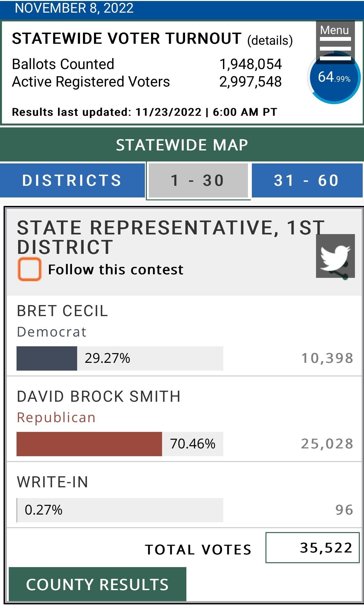Select the Districts tab
The width and height of the screenshot is (364, 606).
point(72,180)
